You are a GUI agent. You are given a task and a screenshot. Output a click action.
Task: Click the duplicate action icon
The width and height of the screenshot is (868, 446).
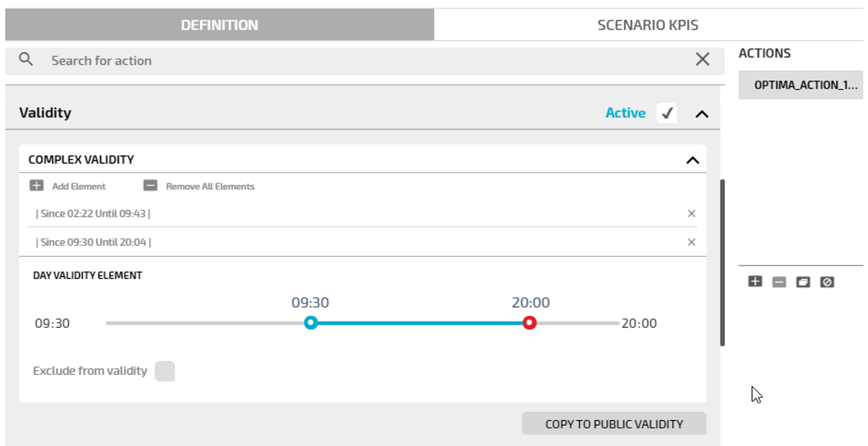coord(803,282)
